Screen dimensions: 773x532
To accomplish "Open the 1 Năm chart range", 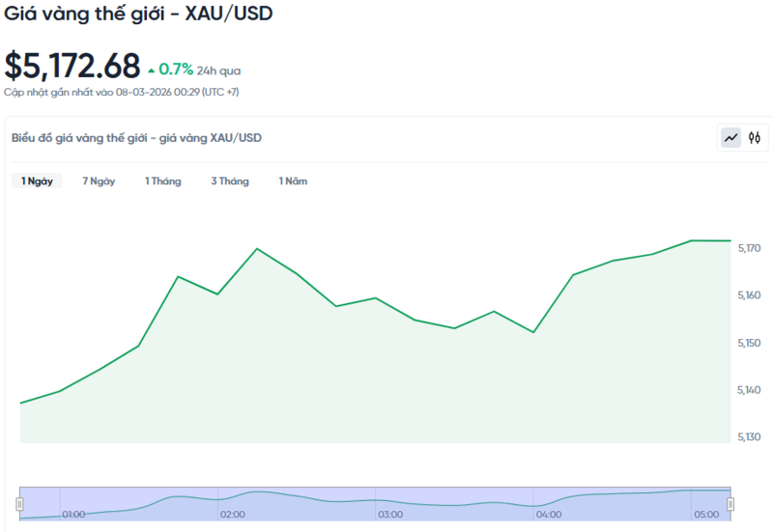I will click(293, 181).
